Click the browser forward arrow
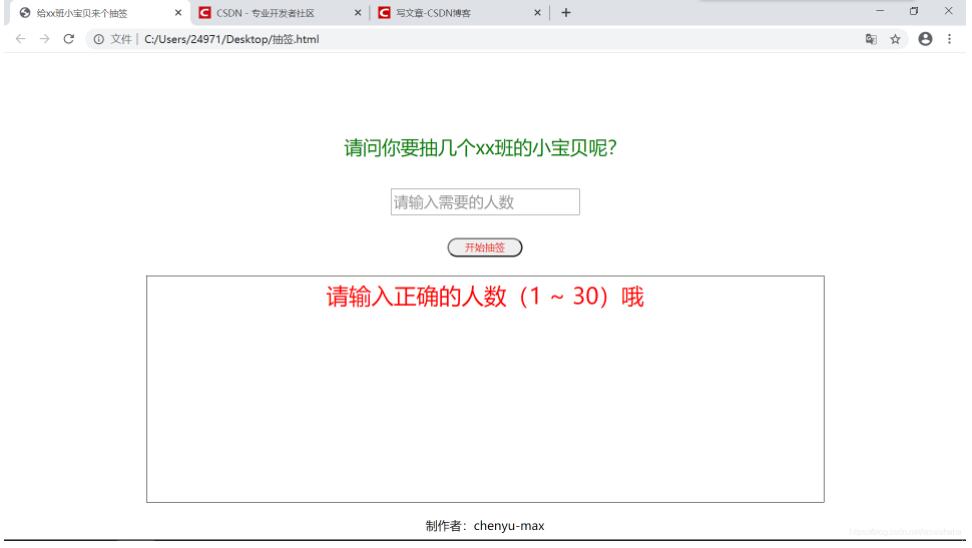 click(45, 39)
